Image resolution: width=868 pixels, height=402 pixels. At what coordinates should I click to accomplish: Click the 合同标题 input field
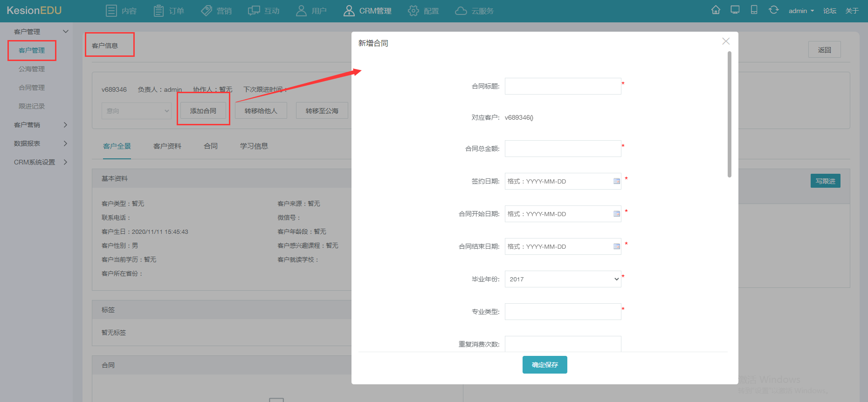[x=563, y=86]
